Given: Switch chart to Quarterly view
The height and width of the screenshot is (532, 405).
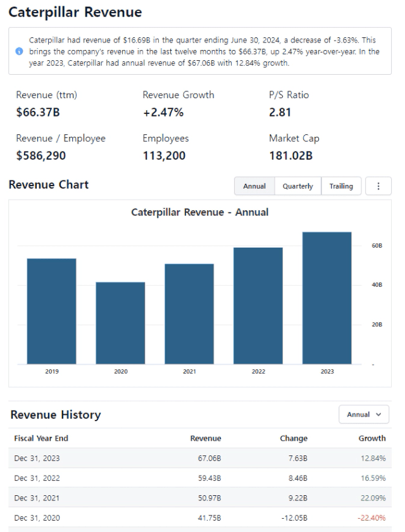Looking at the screenshot, I should [x=297, y=186].
